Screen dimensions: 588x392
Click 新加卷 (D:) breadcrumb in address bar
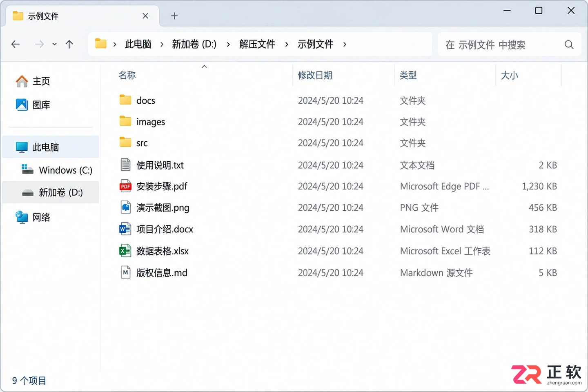click(194, 44)
